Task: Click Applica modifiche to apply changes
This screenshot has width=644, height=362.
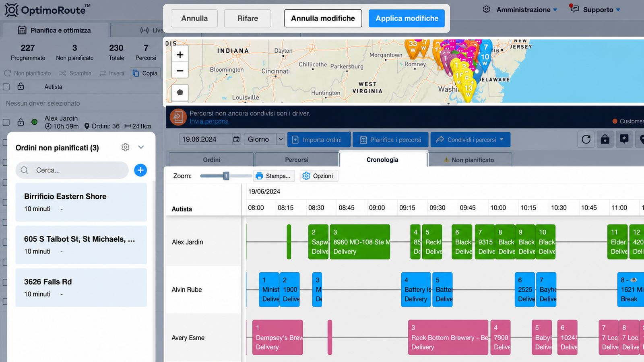Action: point(407,19)
